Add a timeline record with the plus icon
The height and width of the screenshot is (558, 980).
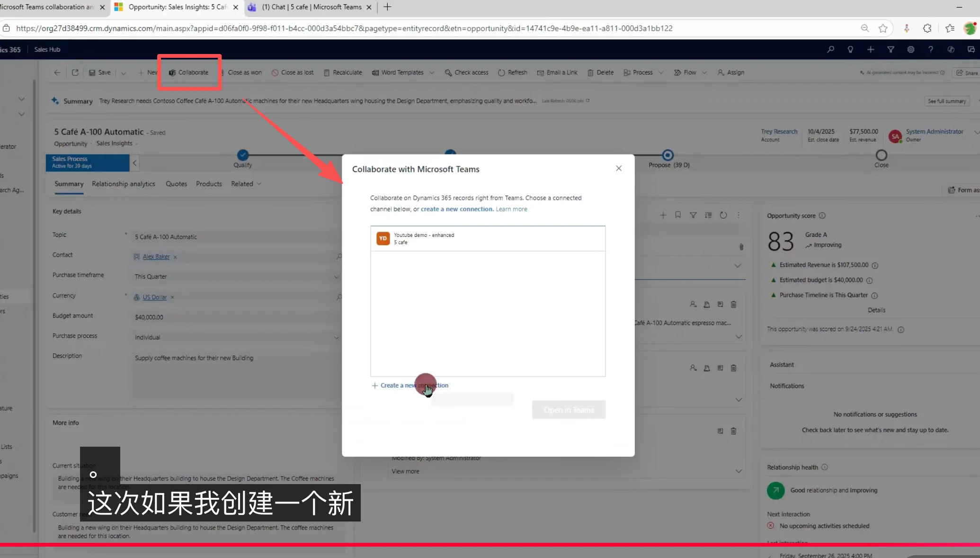(x=663, y=215)
